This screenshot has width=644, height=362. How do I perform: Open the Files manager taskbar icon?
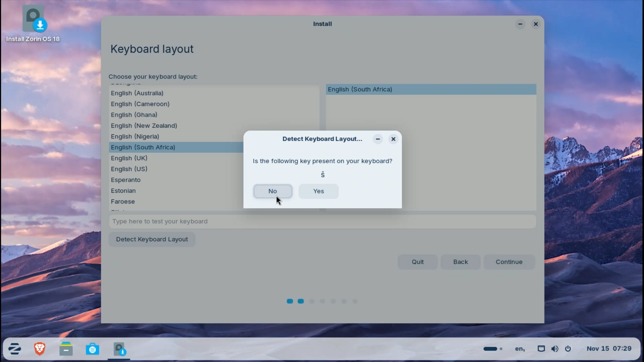tap(66, 349)
